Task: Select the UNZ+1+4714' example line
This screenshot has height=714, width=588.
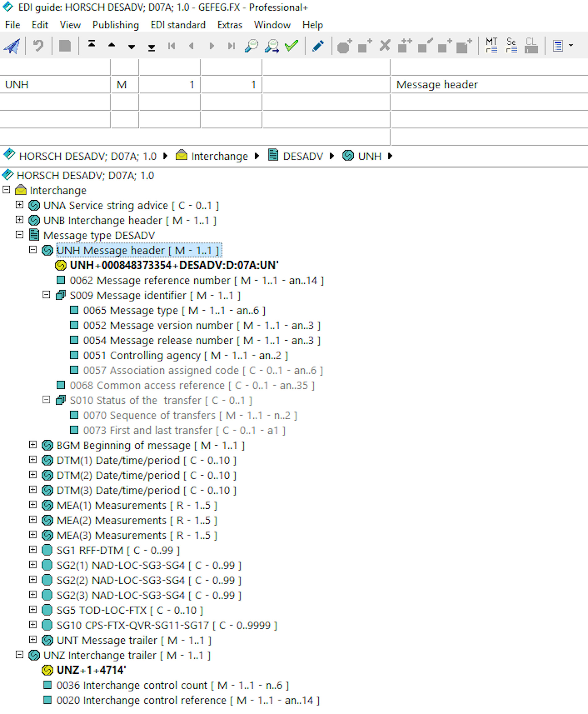Action: pos(91,670)
